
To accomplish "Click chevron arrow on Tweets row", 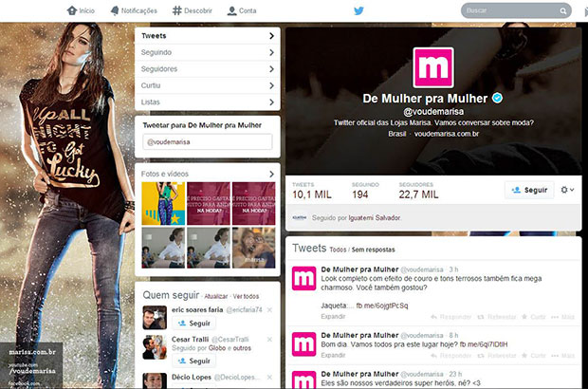I will click(271, 36).
